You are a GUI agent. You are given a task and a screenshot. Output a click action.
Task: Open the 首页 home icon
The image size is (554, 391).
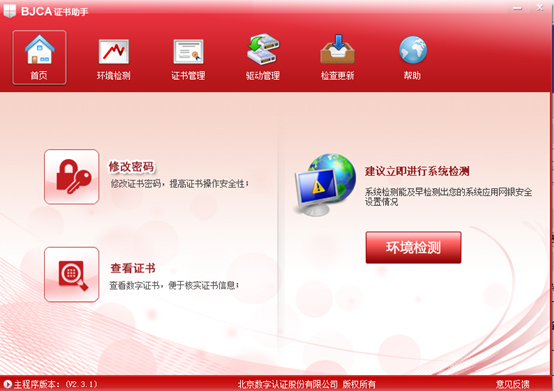39,58
